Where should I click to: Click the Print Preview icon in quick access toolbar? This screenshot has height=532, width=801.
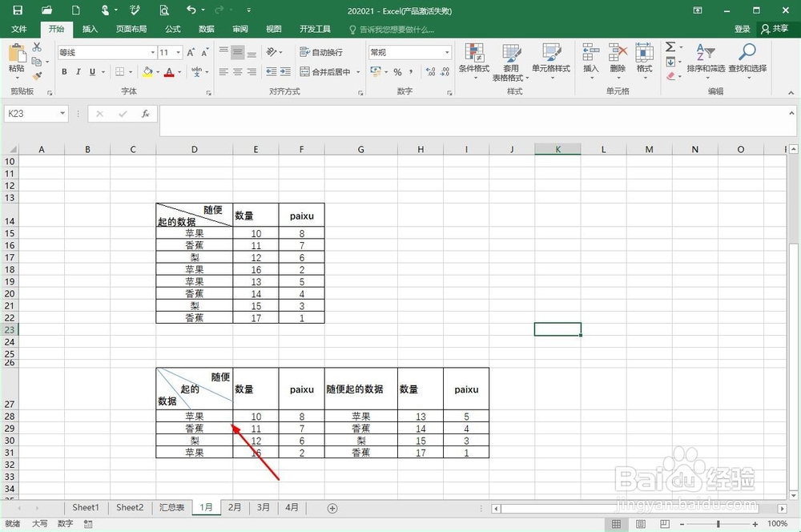tap(164, 10)
